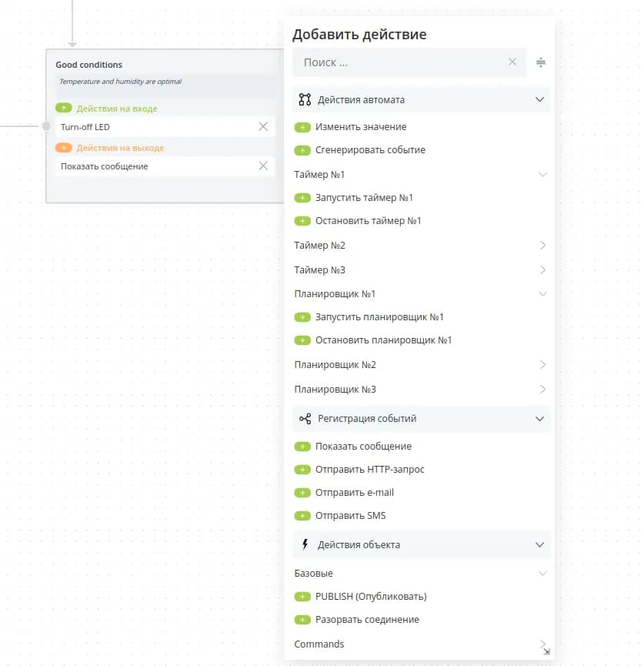Remove the Turn-off LED entry action
The height and width of the screenshot is (666, 644).
coord(263,126)
